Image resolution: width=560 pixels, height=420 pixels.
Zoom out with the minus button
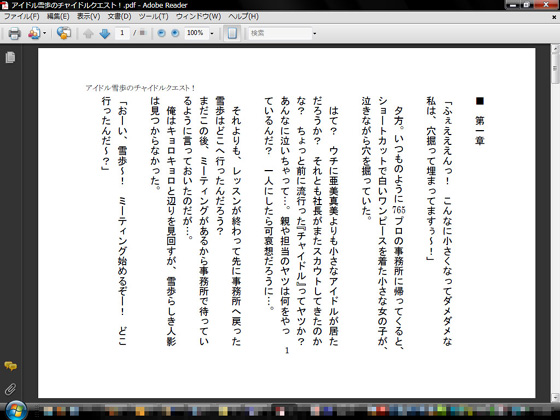pos(161,33)
